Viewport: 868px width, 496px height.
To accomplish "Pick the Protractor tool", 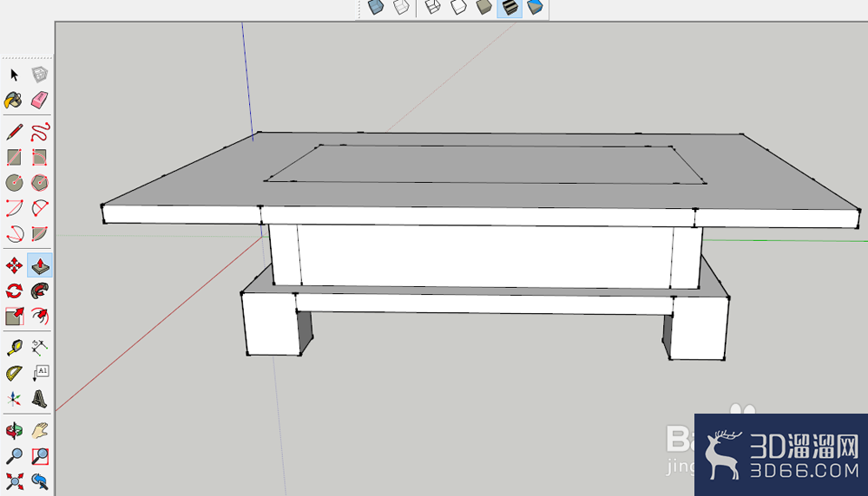I will pyautogui.click(x=15, y=373).
